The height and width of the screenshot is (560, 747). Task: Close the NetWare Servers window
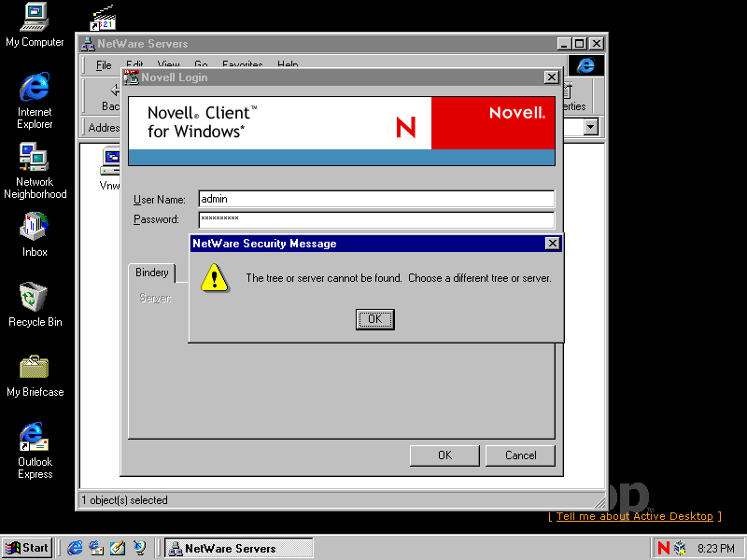(596, 44)
